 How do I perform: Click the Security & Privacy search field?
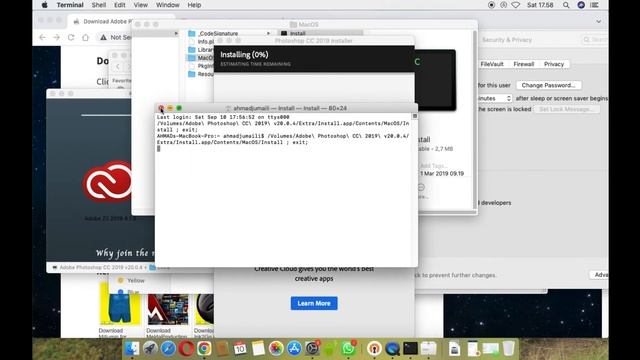pyautogui.click(x=594, y=40)
